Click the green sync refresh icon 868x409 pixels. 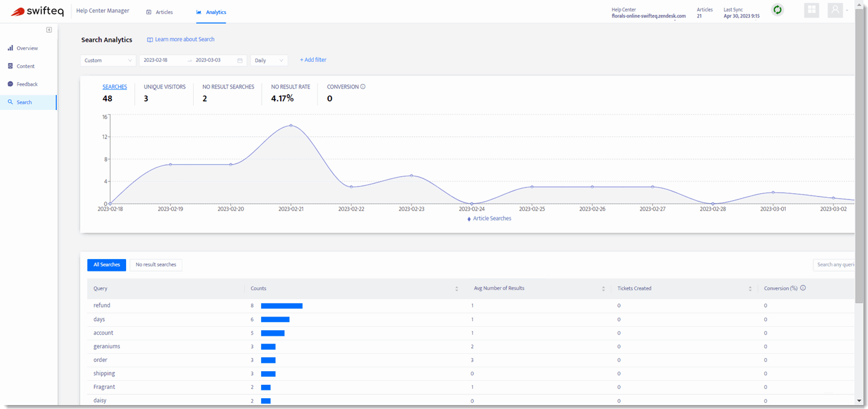(x=777, y=10)
